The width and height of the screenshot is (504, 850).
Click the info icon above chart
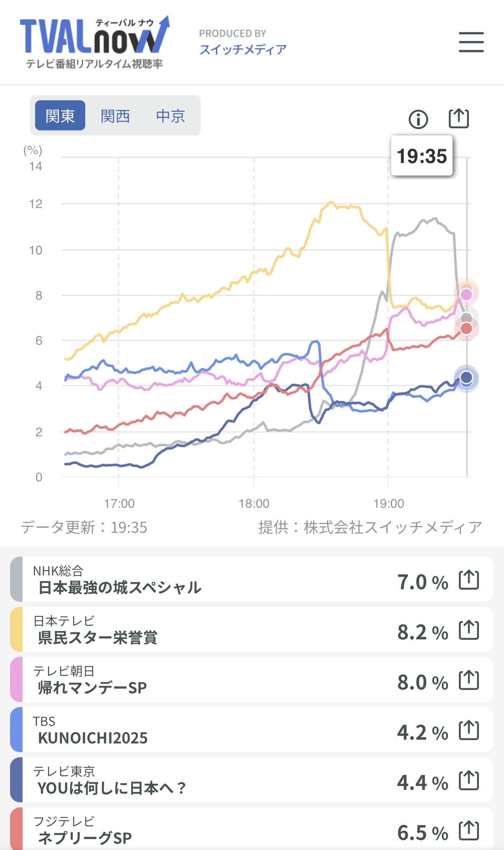tap(418, 120)
